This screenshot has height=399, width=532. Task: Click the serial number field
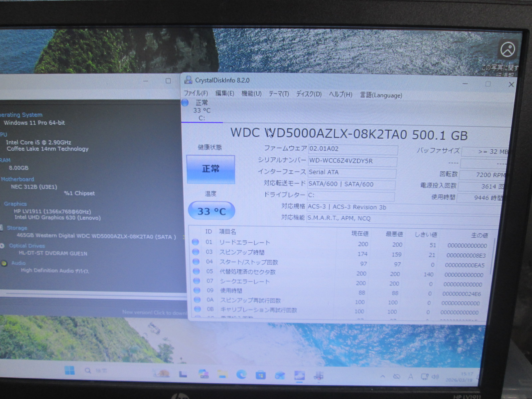coord(352,161)
